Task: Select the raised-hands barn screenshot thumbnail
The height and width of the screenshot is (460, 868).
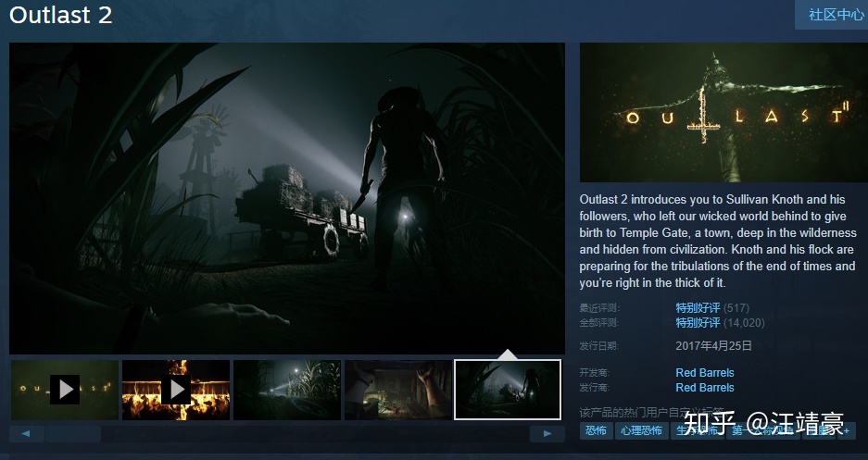Action: click(398, 390)
